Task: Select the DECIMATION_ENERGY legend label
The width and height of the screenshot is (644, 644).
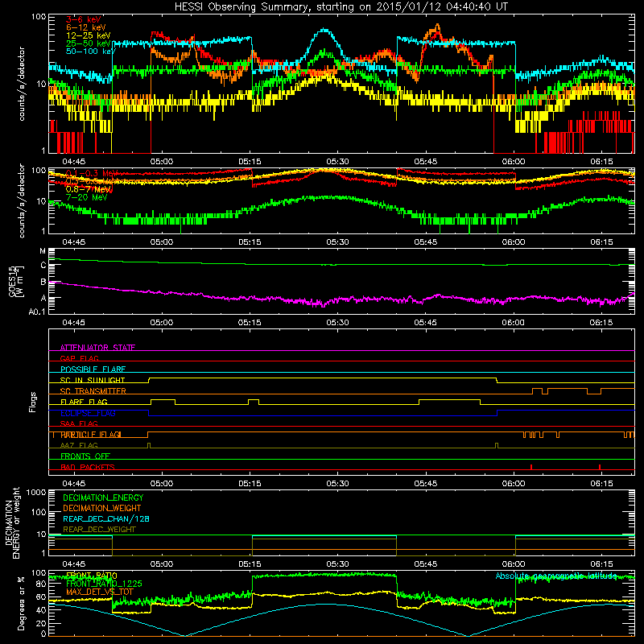Action: (103, 497)
